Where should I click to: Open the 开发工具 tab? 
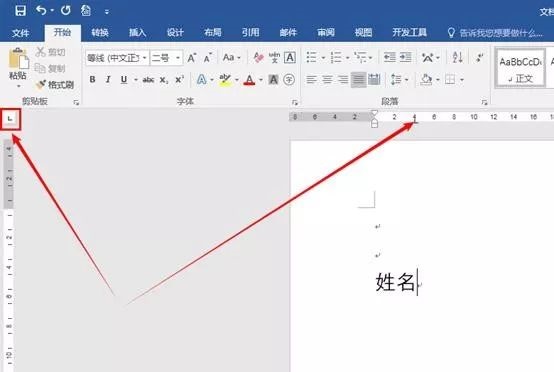click(409, 33)
